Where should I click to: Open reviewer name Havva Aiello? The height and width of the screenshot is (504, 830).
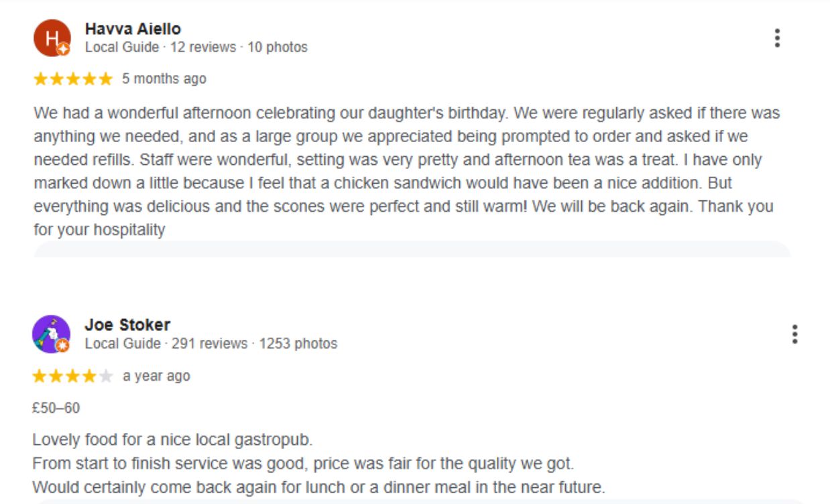[x=133, y=29]
